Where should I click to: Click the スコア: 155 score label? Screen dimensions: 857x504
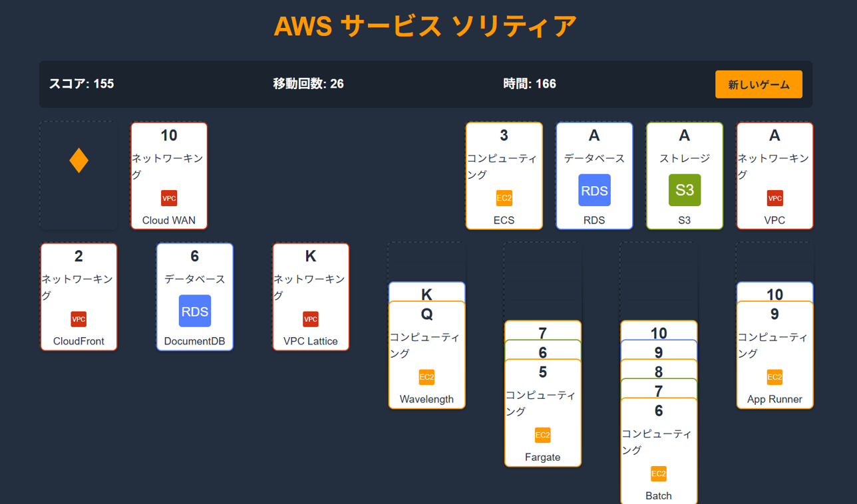tap(81, 84)
